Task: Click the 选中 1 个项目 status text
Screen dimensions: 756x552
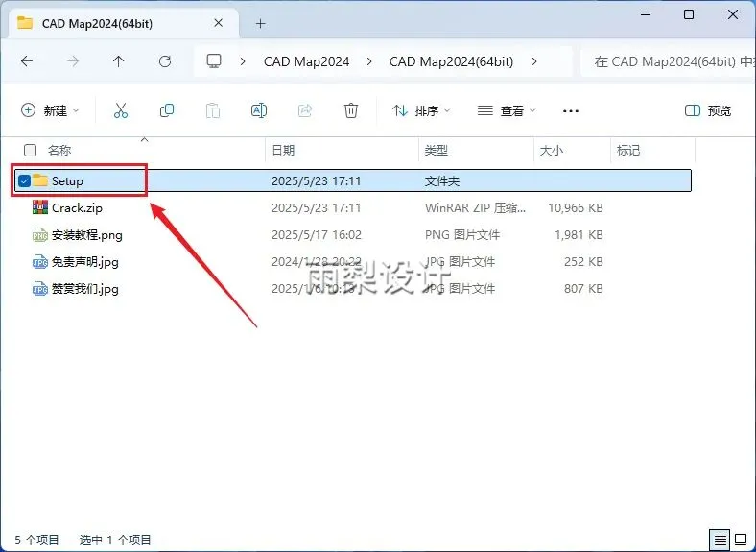Action: (115, 540)
